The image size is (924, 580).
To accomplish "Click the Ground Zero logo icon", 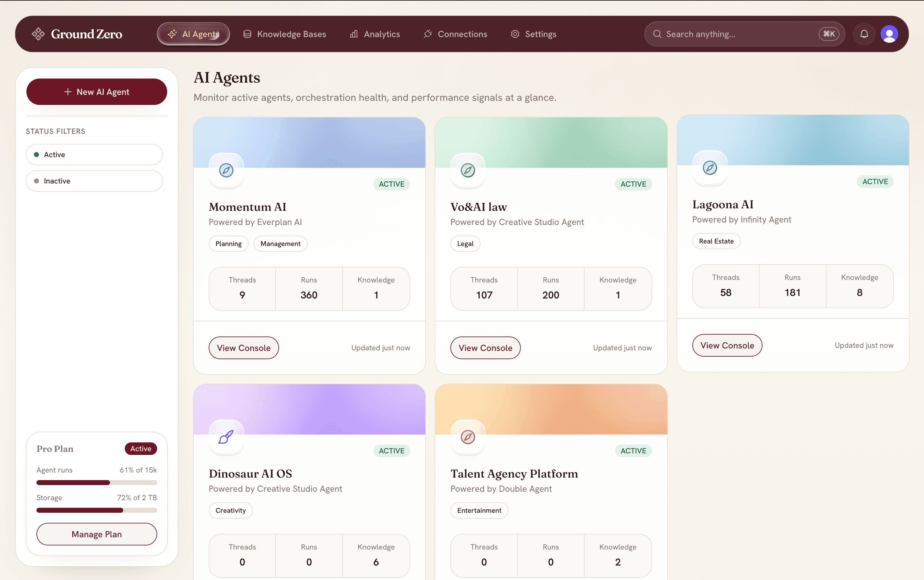I will click(38, 34).
